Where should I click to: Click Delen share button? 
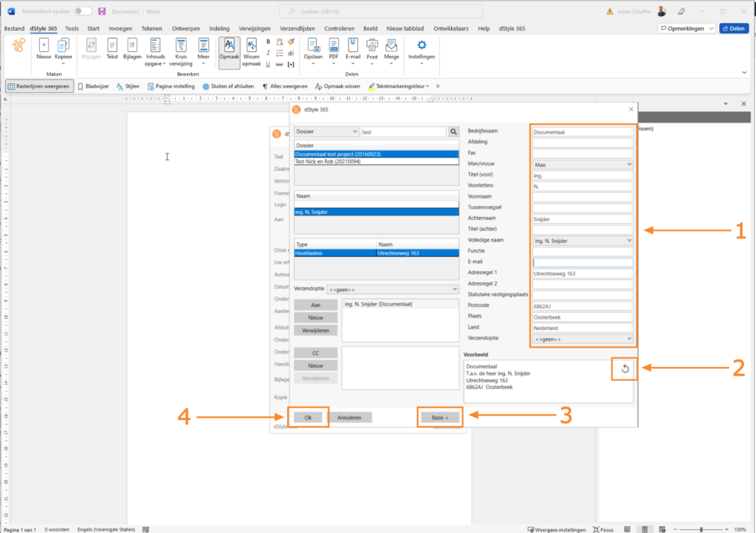734,29
